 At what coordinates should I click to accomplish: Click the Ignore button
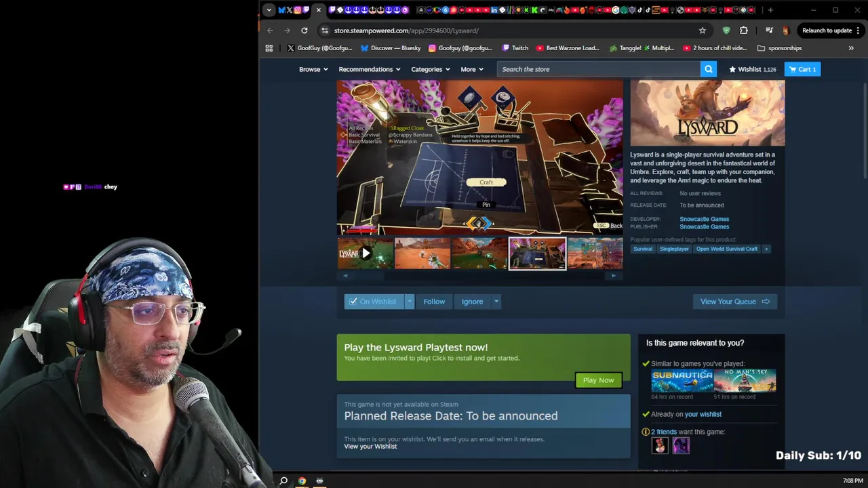point(473,302)
